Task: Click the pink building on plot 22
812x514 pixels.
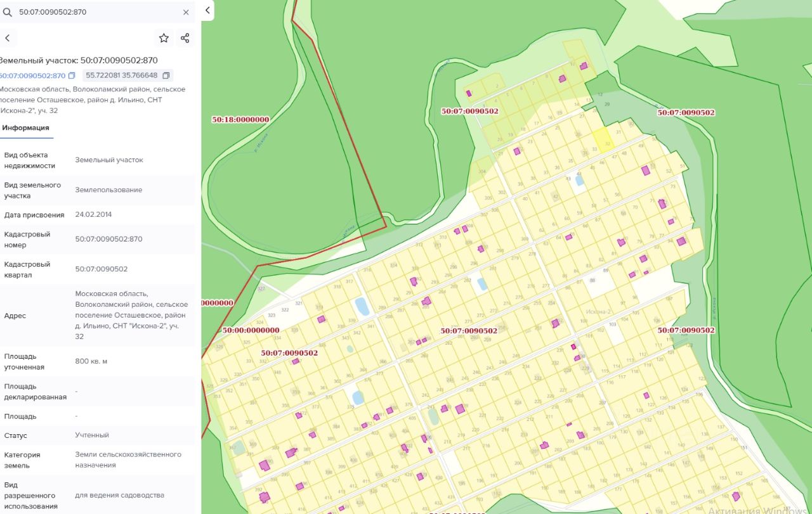Action: (x=517, y=151)
